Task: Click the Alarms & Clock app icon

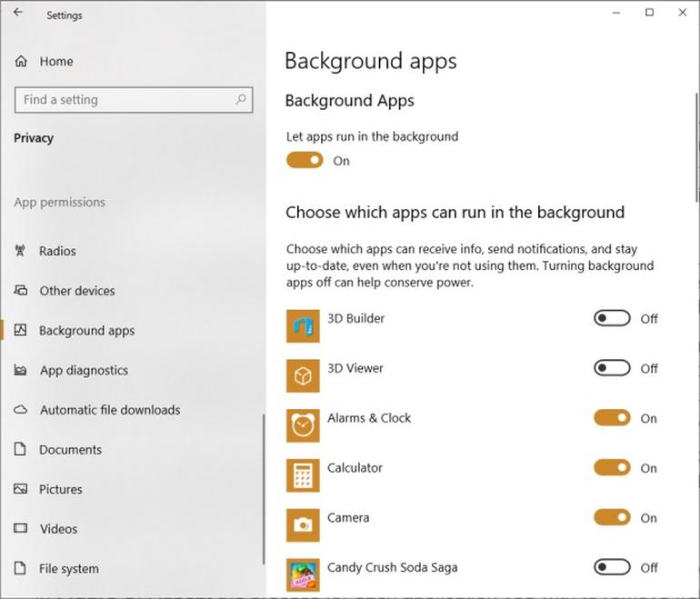Action: tap(303, 425)
